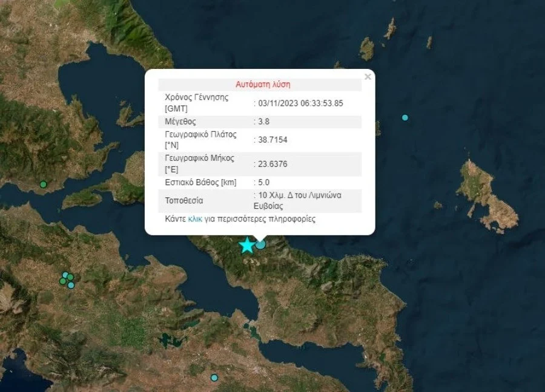Select the large teal circle beside the star
Screen dimensions: 545x392
tap(260, 244)
